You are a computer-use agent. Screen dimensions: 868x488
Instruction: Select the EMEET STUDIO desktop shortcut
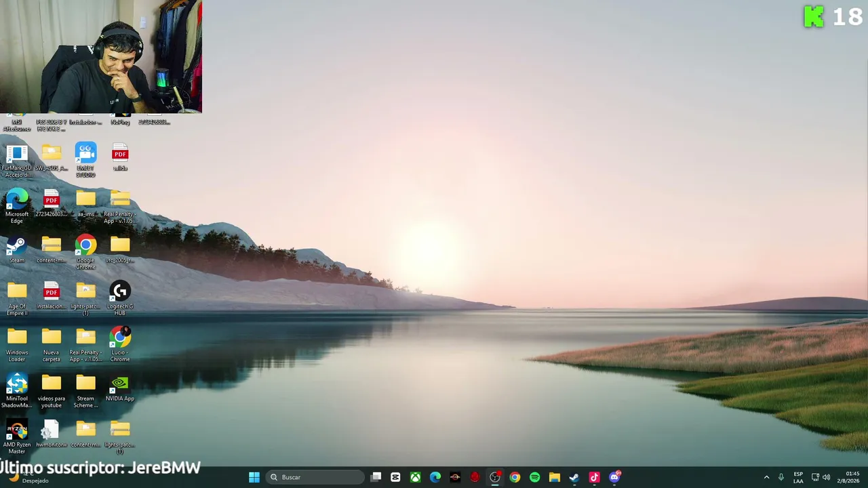point(85,160)
